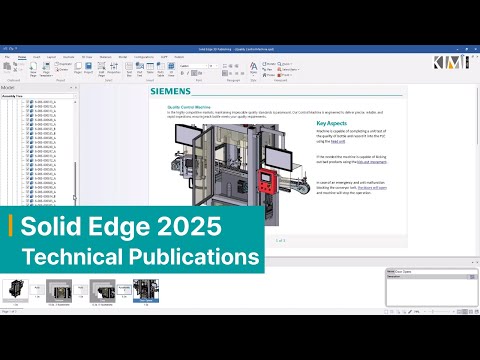Select the first storyboard thumbnail

tap(15, 291)
